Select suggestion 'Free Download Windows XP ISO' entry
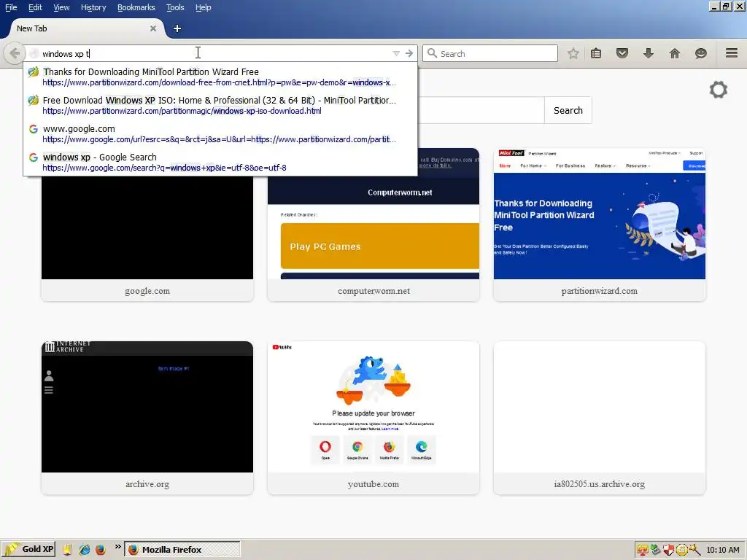This screenshot has width=747, height=560. pyautogui.click(x=220, y=105)
